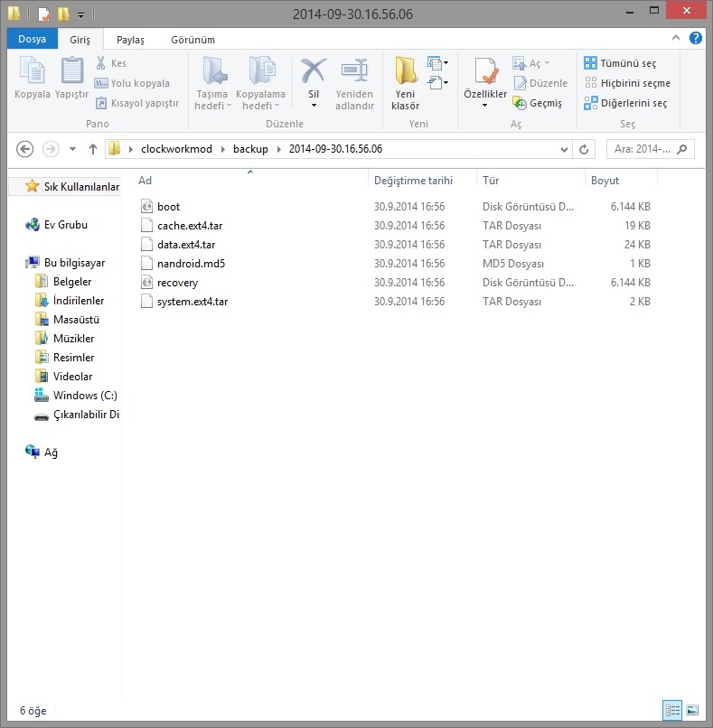Click the Yapıştır (paste) clipboard icon
713x728 pixels.
(71, 72)
